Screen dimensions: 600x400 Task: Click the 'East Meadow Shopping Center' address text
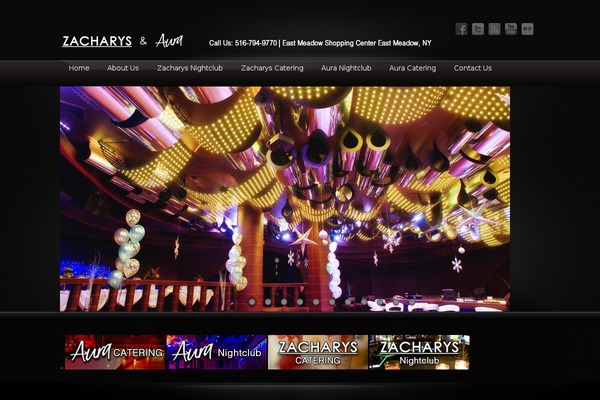[329, 43]
